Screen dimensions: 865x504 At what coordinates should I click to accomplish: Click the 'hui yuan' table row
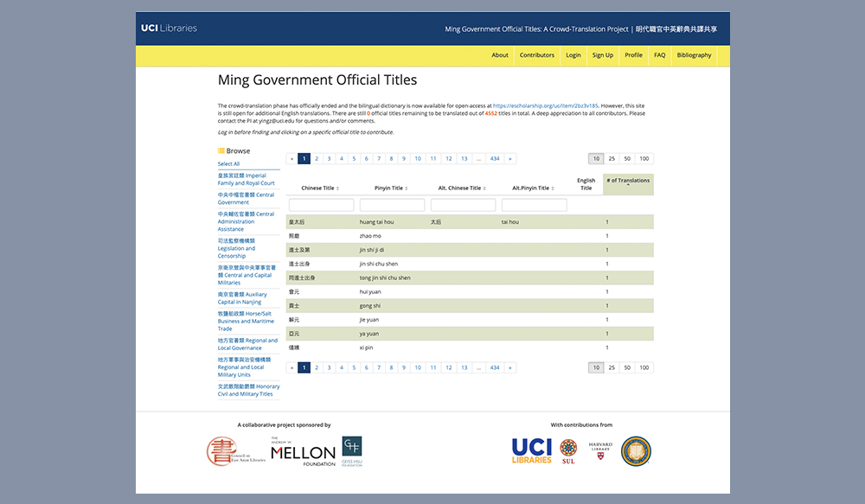click(470, 291)
